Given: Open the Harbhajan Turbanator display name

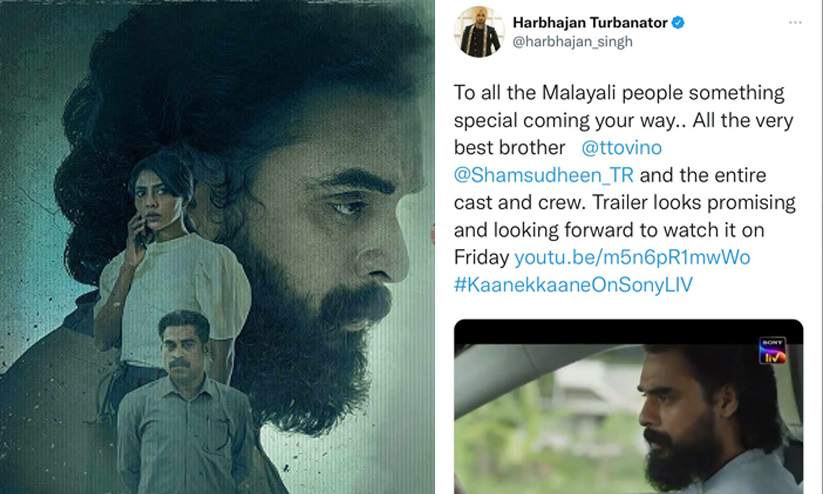Looking at the screenshot, I should click(590, 23).
